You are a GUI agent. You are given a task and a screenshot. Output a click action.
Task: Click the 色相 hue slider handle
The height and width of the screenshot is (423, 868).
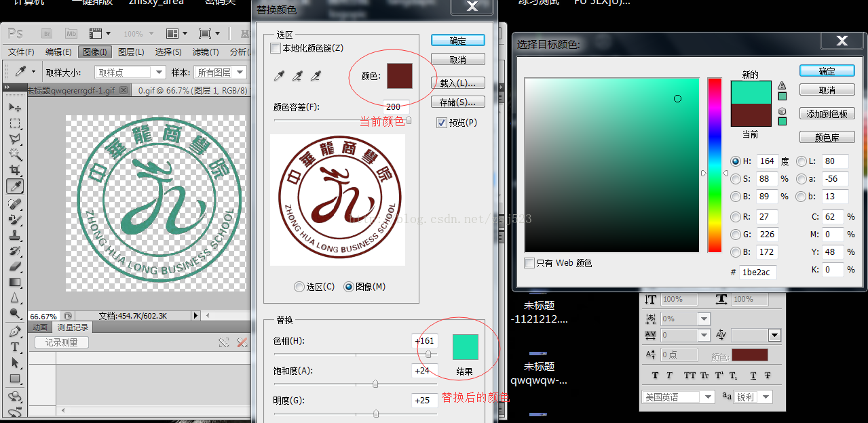pyautogui.click(x=428, y=354)
